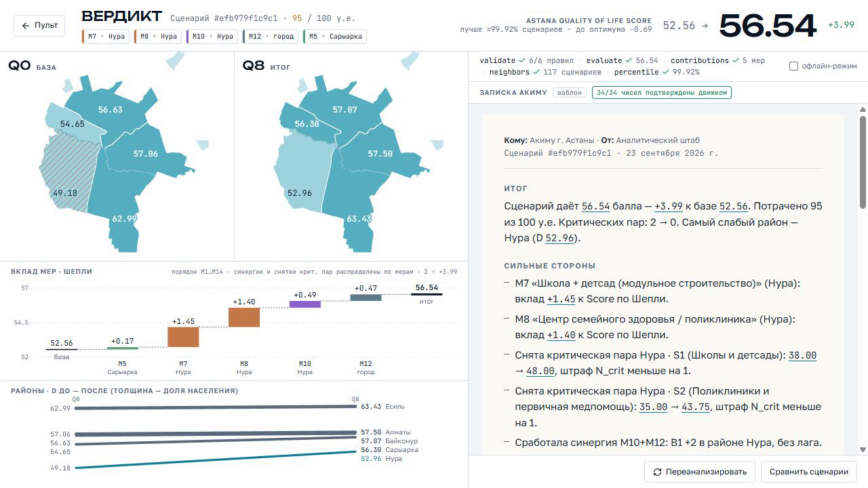
Task: Enable офлайн-режим checkbox
Action: click(794, 66)
